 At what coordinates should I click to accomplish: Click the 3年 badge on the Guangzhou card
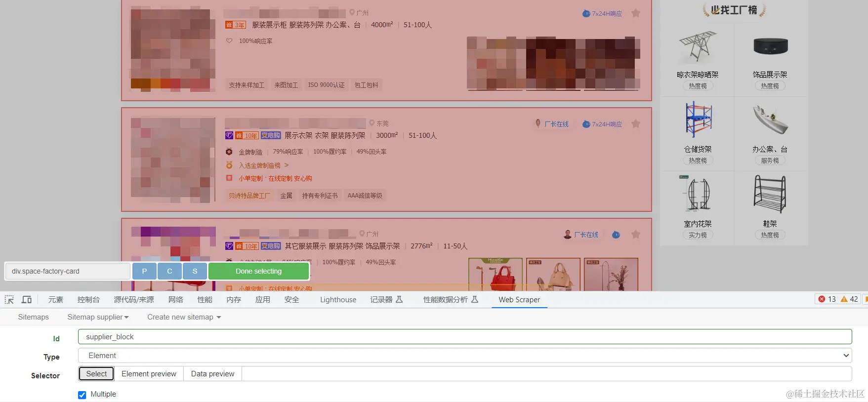(236, 25)
